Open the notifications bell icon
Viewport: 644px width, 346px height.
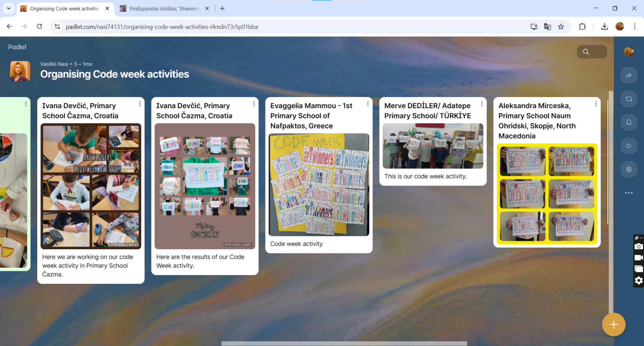(629, 122)
